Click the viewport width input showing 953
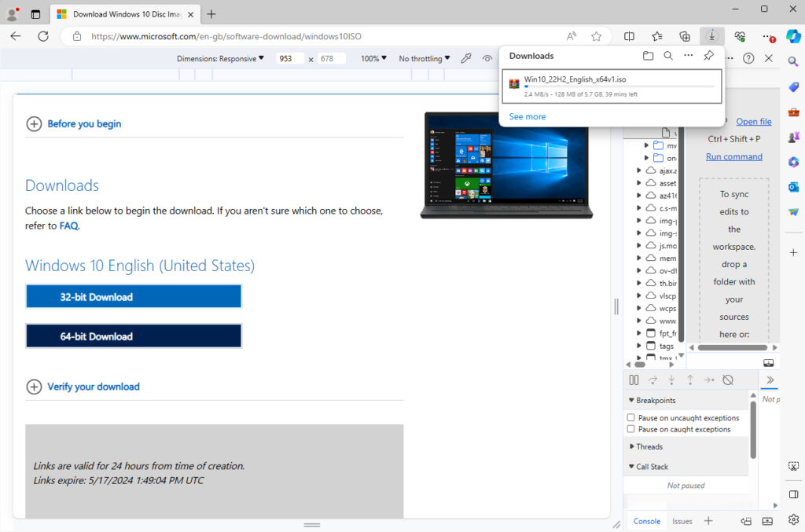The image size is (805, 532). 289,58
